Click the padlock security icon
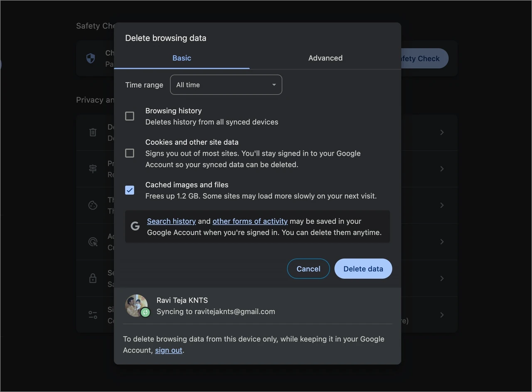The image size is (532, 392). (x=93, y=278)
